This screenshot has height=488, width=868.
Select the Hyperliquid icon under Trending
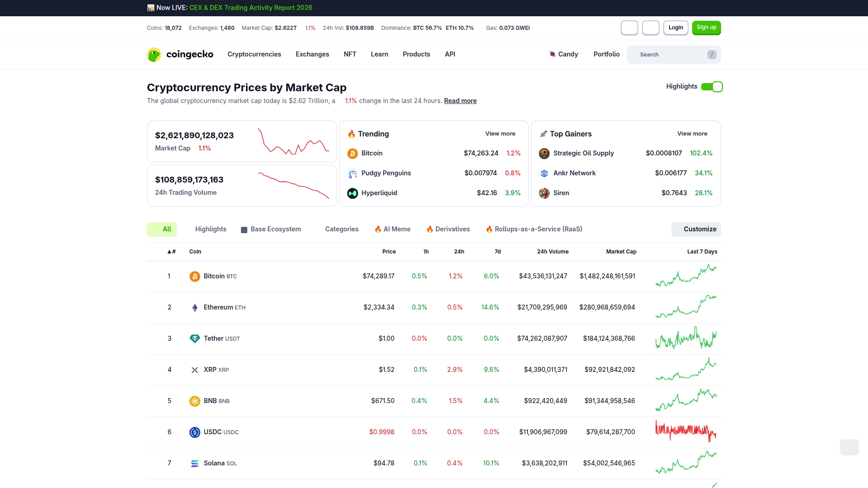point(352,193)
